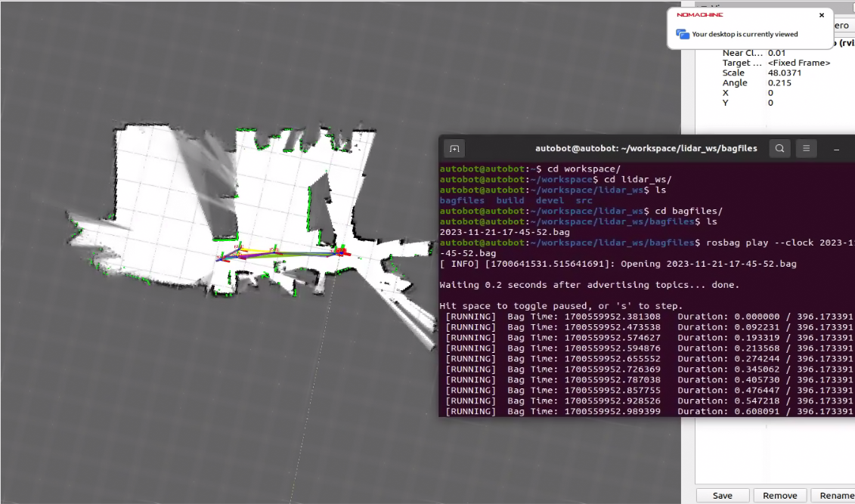Image resolution: width=855 pixels, height=504 pixels.
Task: Click the 2023-11-21-17-45-52.bag filename in ls output
Action: click(504, 232)
